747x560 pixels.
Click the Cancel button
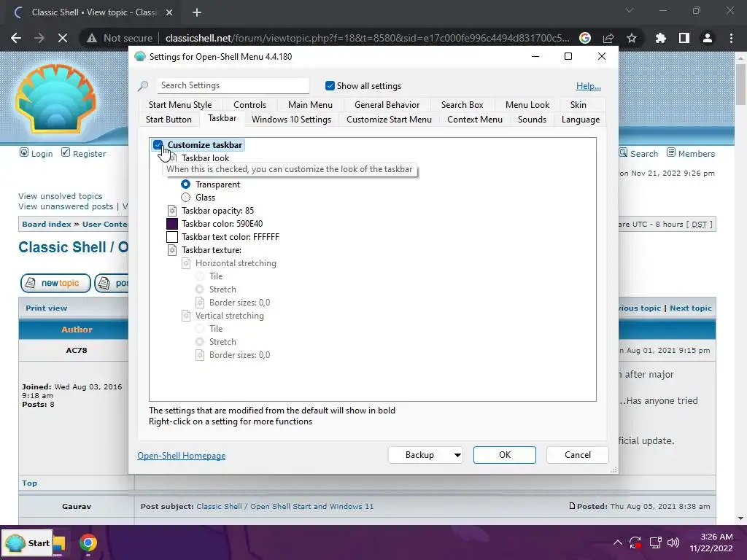pyautogui.click(x=578, y=455)
